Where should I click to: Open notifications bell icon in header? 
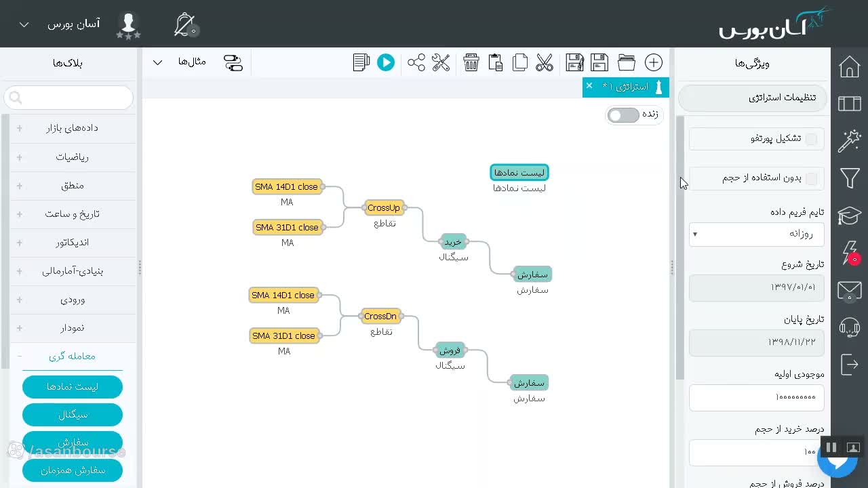tap(184, 24)
